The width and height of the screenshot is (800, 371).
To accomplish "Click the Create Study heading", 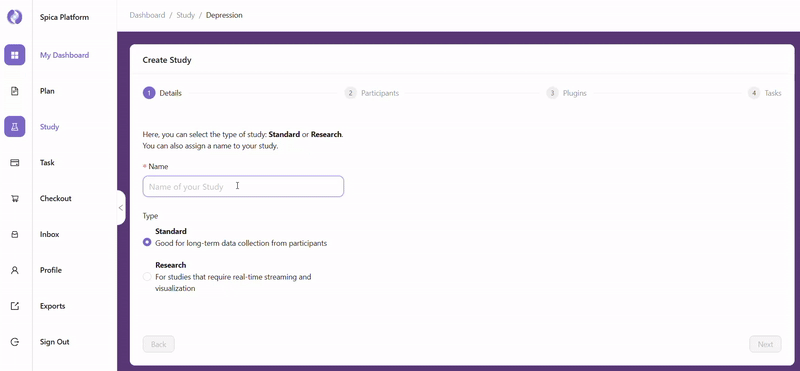I will coord(167,60).
